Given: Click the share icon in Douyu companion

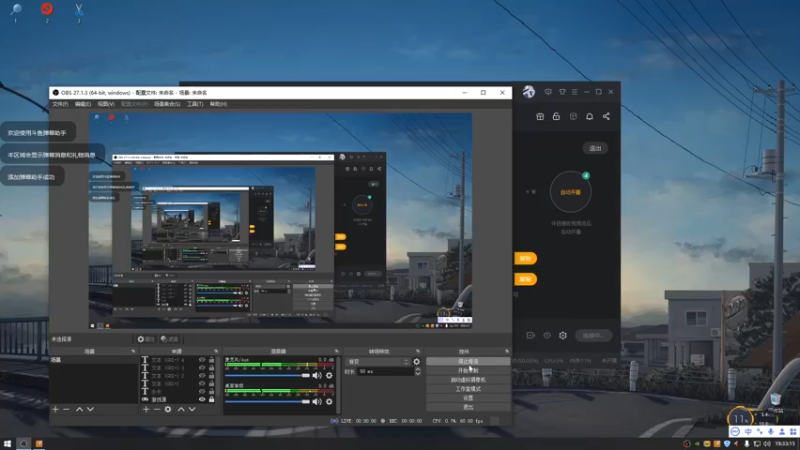Looking at the screenshot, I should point(606,116).
